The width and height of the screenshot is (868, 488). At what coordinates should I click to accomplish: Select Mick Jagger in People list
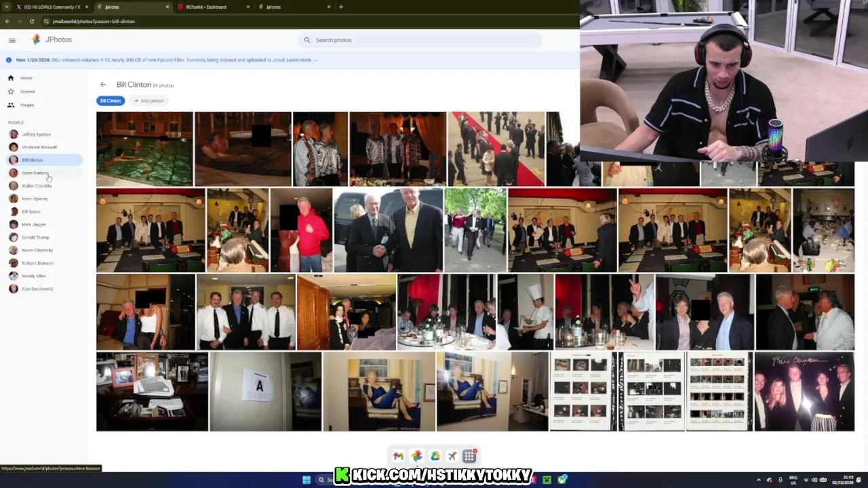pyautogui.click(x=43, y=224)
